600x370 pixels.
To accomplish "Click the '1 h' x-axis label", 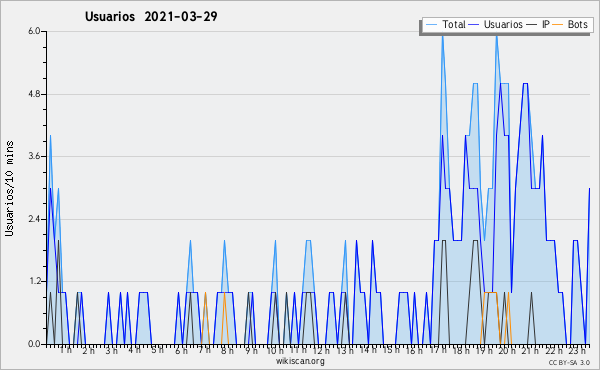I will [x=65, y=350].
